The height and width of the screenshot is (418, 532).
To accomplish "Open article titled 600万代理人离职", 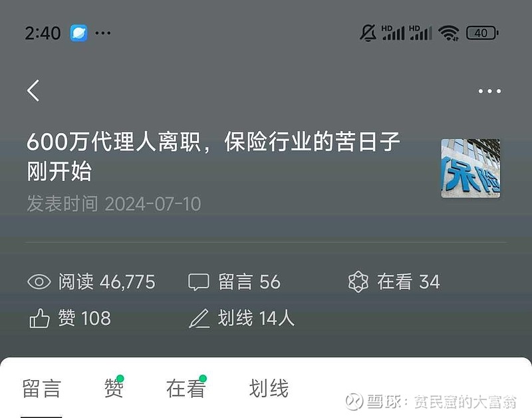I will tap(213, 156).
